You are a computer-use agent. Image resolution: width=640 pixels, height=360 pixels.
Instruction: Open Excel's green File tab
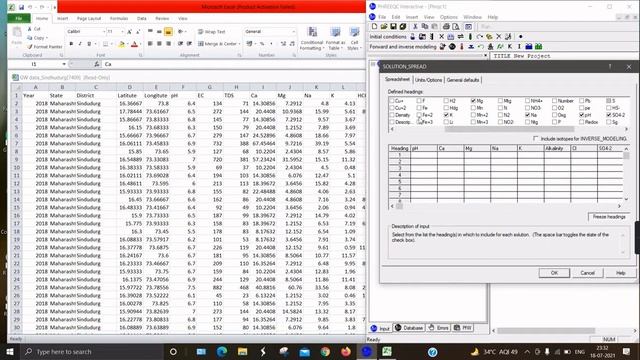(x=19, y=18)
